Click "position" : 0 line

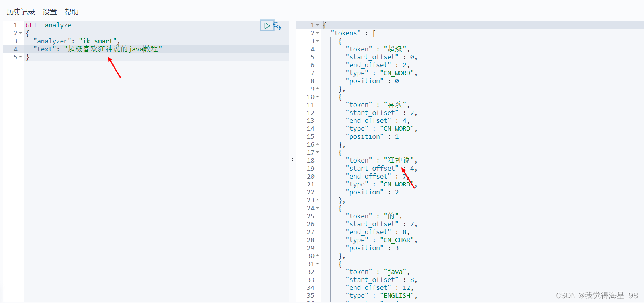[x=372, y=81]
